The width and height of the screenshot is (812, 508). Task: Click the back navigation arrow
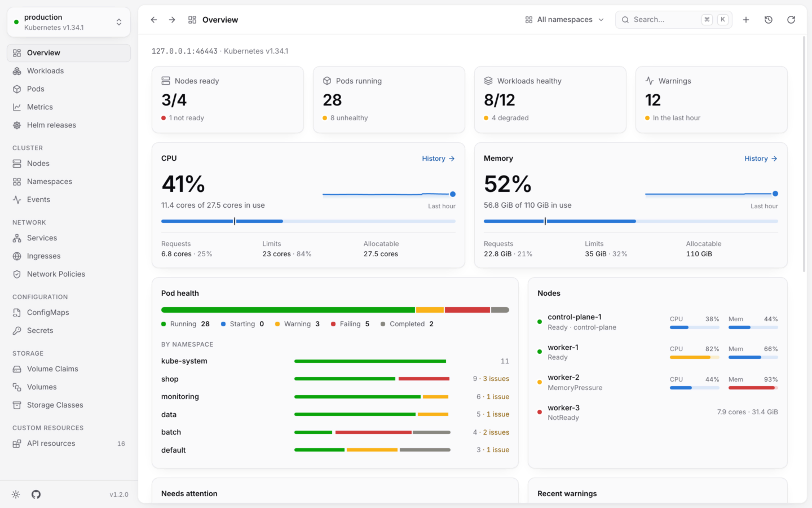[154, 20]
